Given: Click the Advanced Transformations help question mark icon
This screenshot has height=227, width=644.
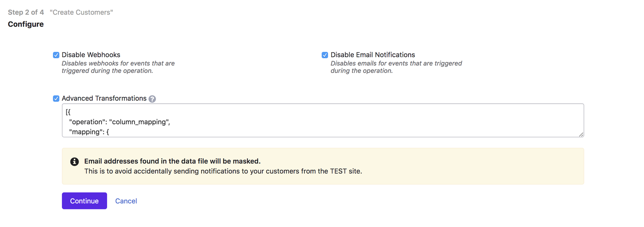Looking at the screenshot, I should tap(152, 99).
